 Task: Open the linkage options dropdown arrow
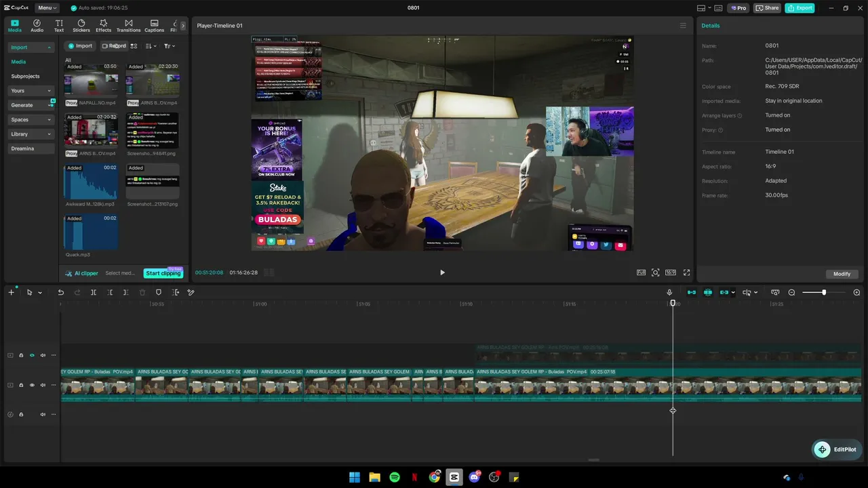[x=733, y=293]
